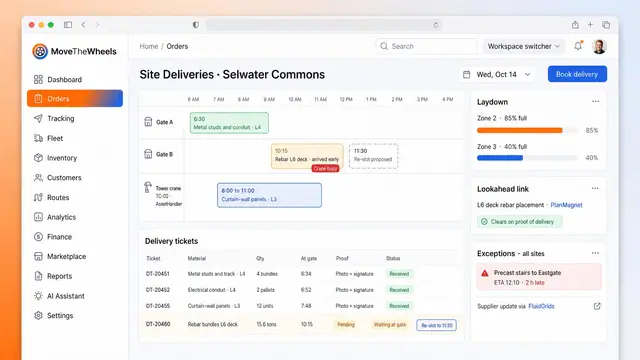Click ticket DT-20455
The width and height of the screenshot is (640, 360).
coord(158,306)
